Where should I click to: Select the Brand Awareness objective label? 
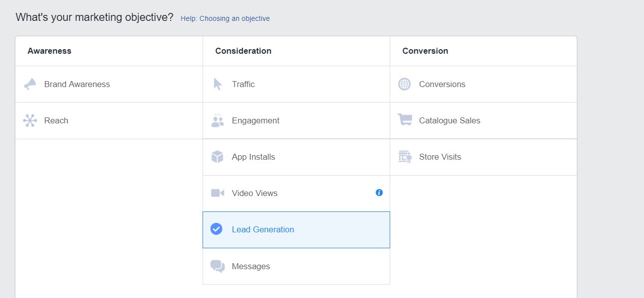(77, 84)
